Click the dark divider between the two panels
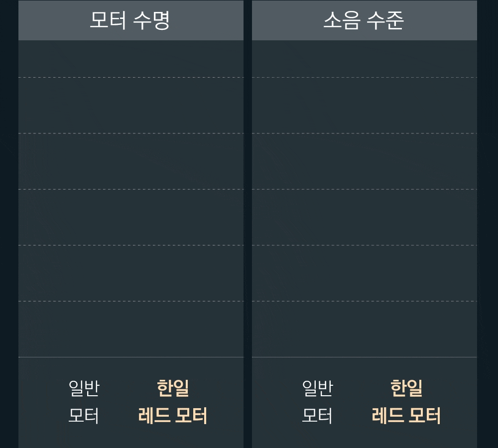 [x=248, y=224]
